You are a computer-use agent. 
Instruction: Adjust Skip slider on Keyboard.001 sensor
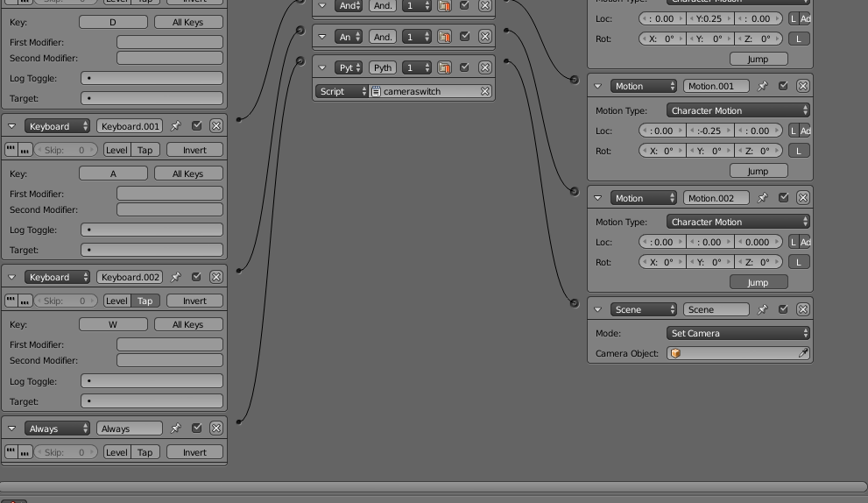pyautogui.click(x=66, y=150)
